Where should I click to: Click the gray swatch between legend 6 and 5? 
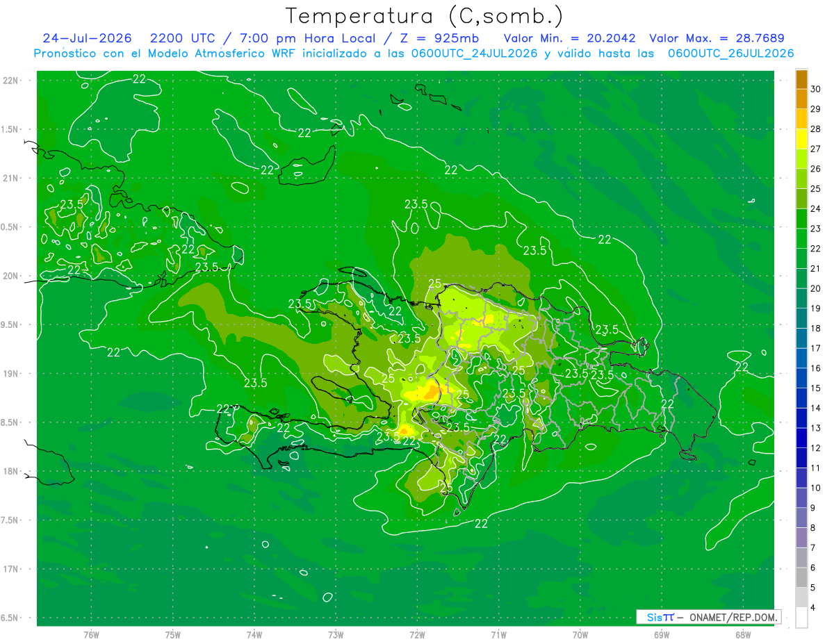tap(801, 578)
